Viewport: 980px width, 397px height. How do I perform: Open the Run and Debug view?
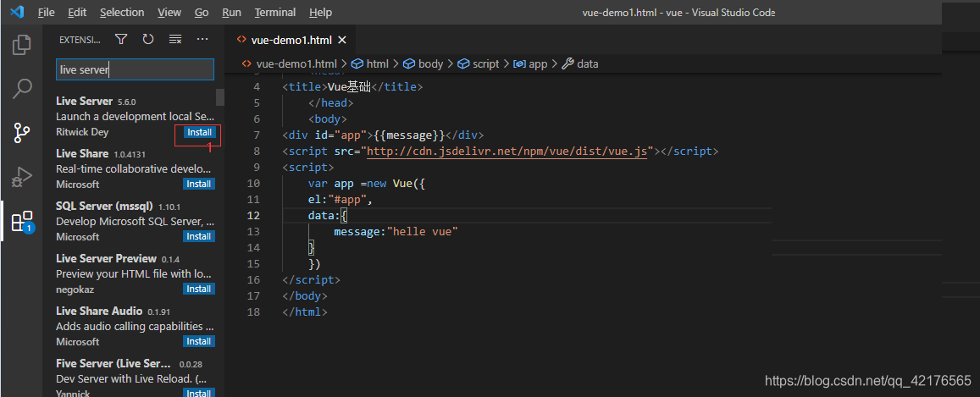pyautogui.click(x=22, y=177)
